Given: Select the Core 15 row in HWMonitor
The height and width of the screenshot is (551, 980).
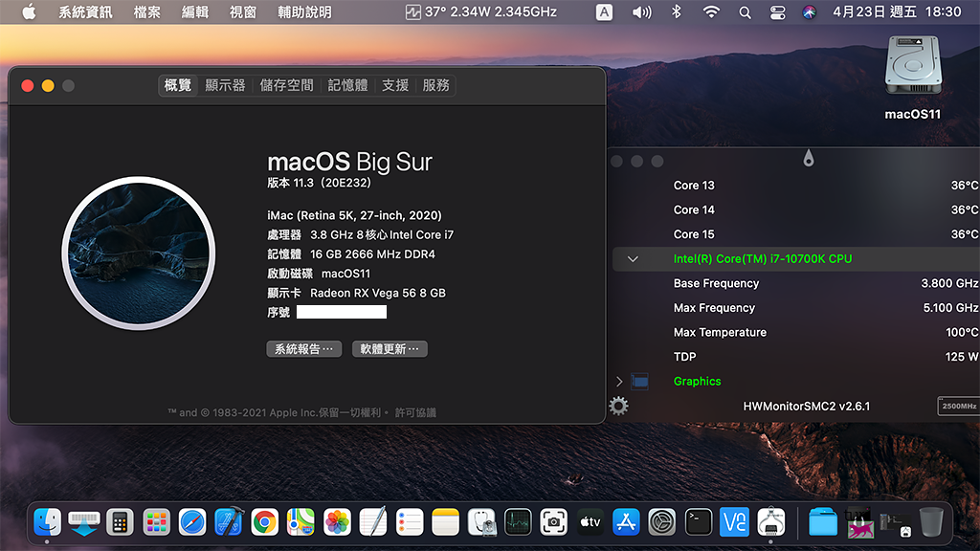Looking at the screenshot, I should [x=795, y=234].
